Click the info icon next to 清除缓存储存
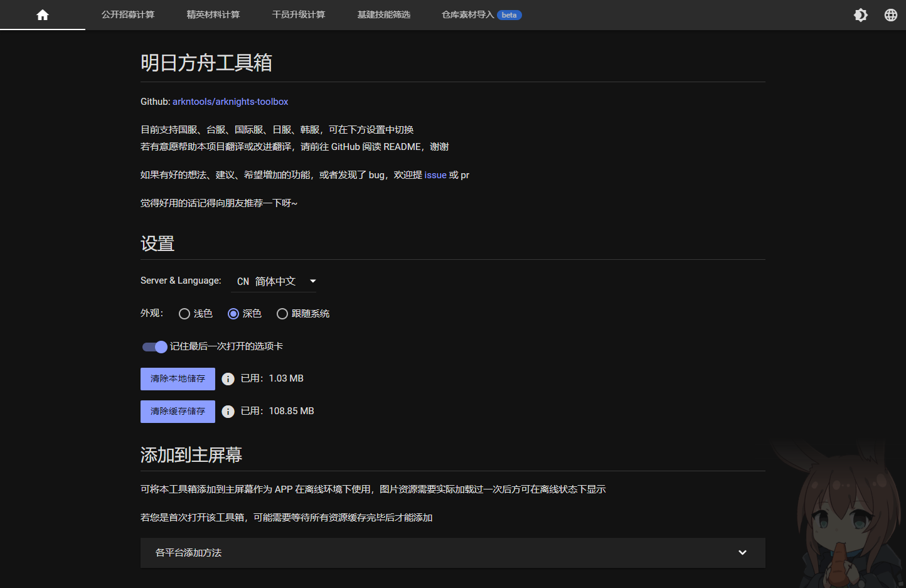This screenshot has height=588, width=906. 228,411
